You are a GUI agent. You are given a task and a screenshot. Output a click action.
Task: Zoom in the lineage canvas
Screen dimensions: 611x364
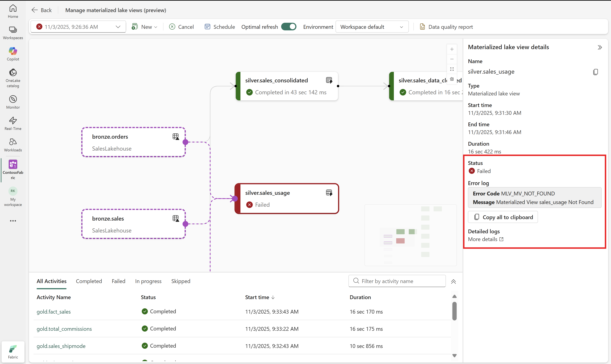pyautogui.click(x=452, y=49)
